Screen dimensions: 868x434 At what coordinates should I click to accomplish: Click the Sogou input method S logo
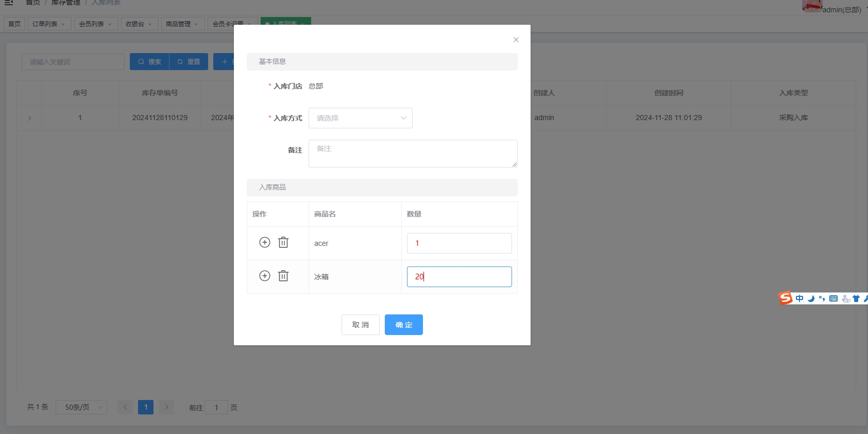tap(786, 298)
